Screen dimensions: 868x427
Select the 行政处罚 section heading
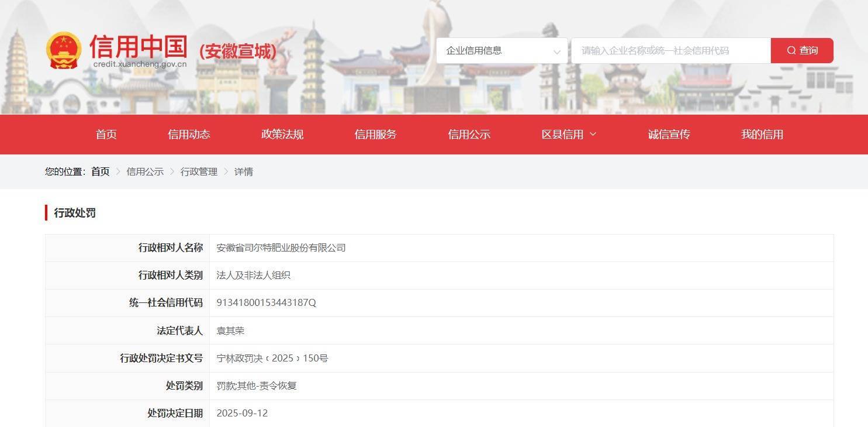pyautogui.click(x=73, y=213)
